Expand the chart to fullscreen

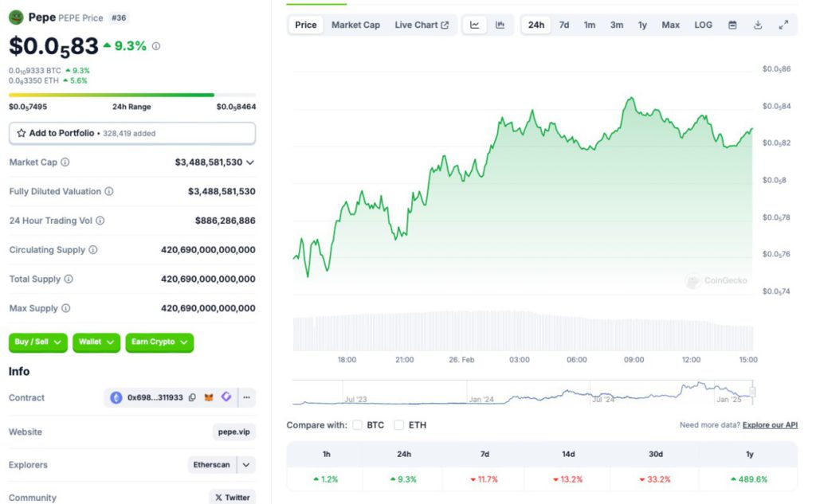[783, 25]
